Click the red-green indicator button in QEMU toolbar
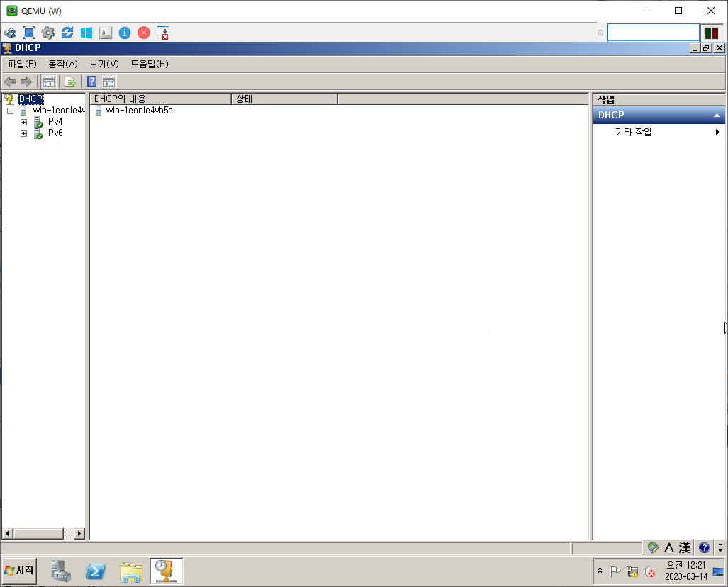Screen dimensions: 728x587 (712, 33)
